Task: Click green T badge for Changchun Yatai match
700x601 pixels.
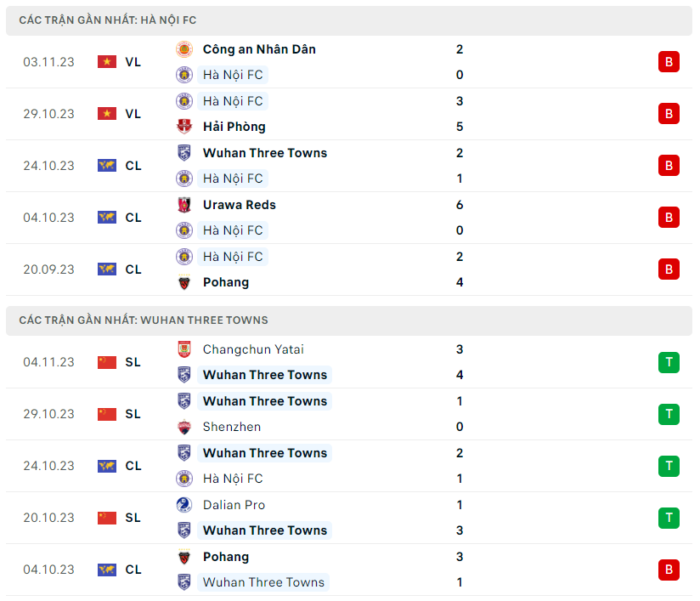Action: pyautogui.click(x=669, y=362)
